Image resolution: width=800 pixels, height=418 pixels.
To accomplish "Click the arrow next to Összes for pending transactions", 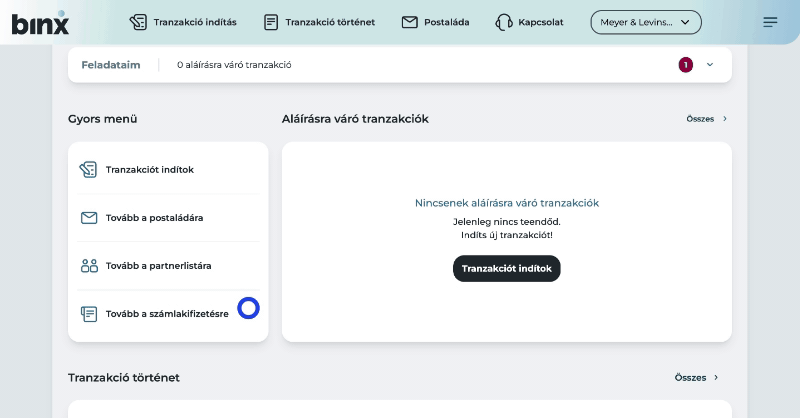I will (x=724, y=119).
